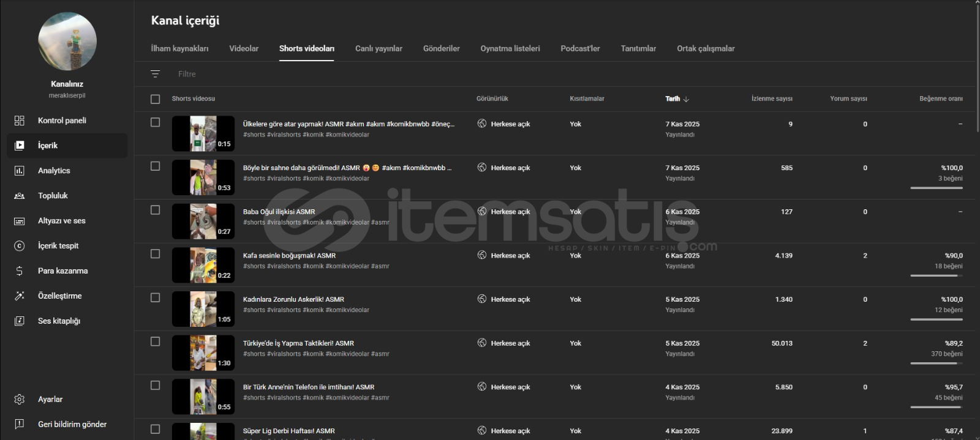Click the channel avatar picture
The height and width of the screenshot is (440, 980).
(67, 41)
